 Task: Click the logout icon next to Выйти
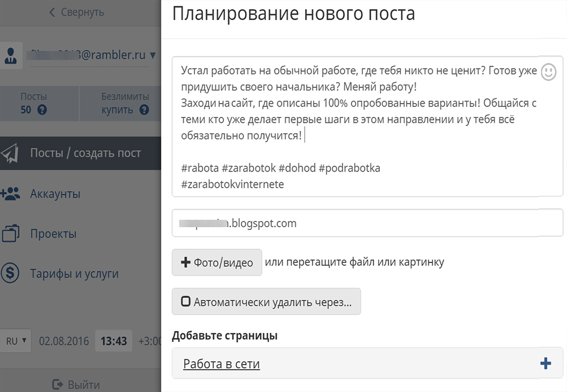(56, 384)
